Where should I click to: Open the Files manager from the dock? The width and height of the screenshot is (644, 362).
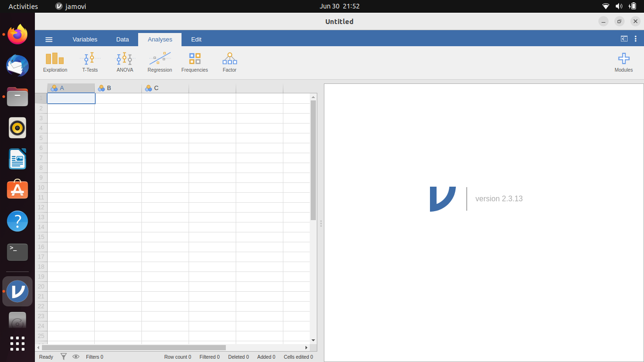click(x=17, y=97)
